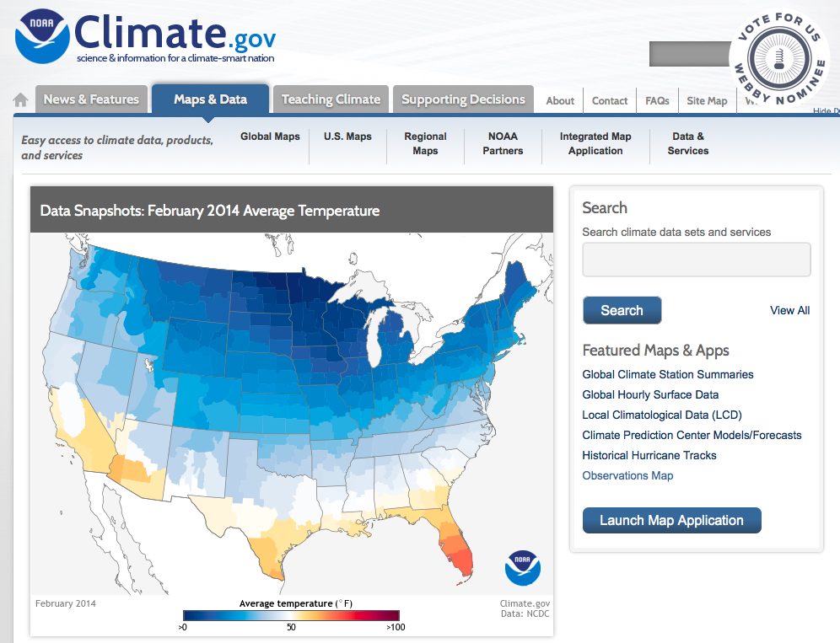Open the Teaching Climate tab
Viewport: 840px width, 643px height.
(331, 99)
